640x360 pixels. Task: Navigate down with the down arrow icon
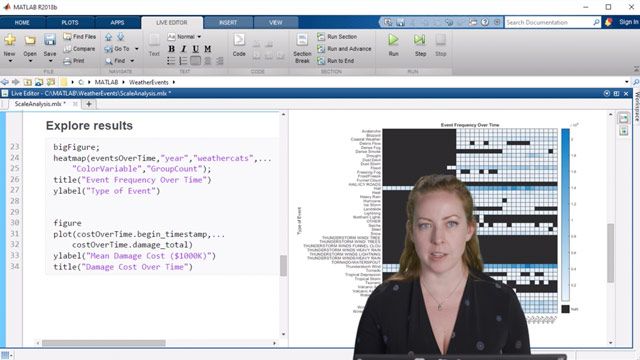coord(121,37)
